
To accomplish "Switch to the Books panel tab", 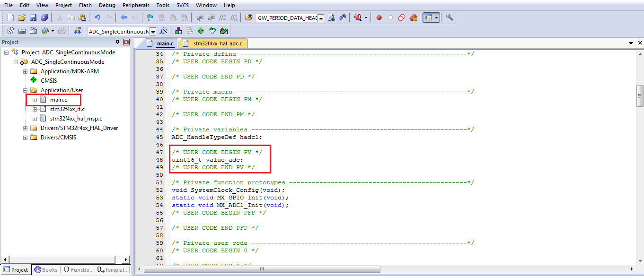I will coord(46,270).
